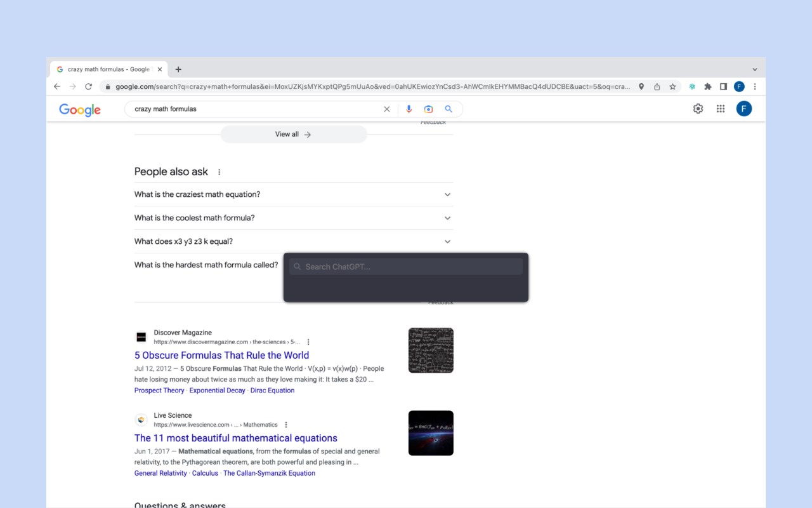Open the Prospect Theory sublink
The width and height of the screenshot is (812, 508).
click(x=159, y=391)
